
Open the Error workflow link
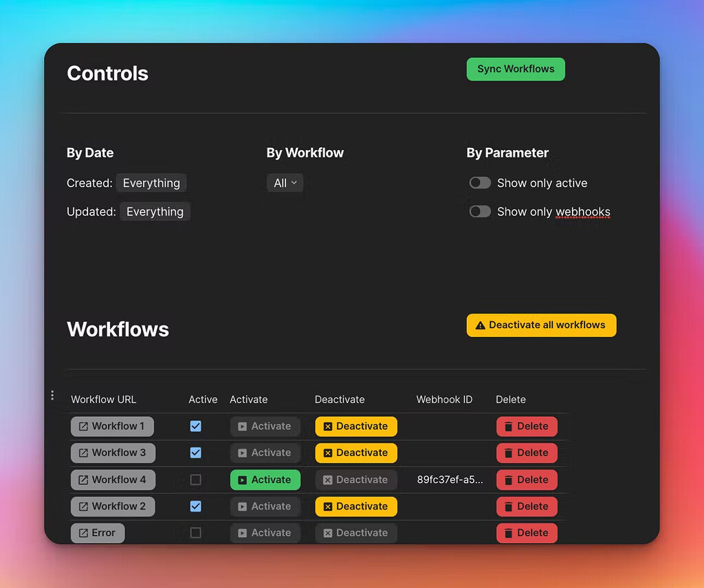coord(98,533)
